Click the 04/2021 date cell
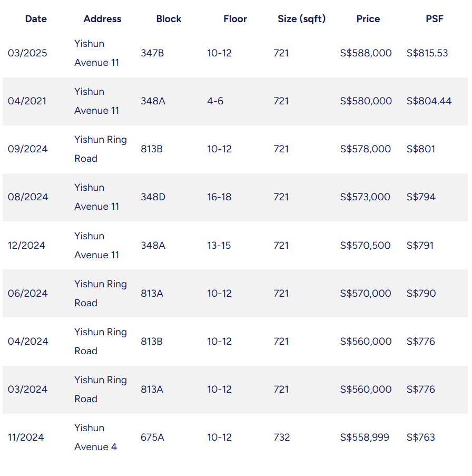This screenshot has height=476, width=472. (27, 101)
